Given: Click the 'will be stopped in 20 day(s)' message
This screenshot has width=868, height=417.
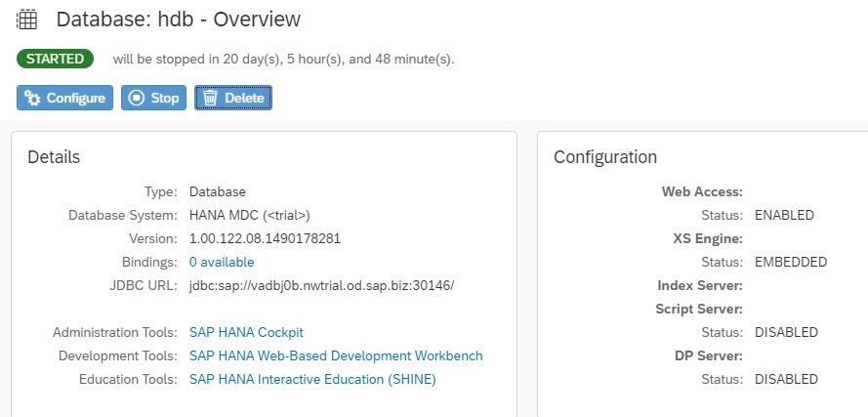Looking at the screenshot, I should (x=283, y=60).
